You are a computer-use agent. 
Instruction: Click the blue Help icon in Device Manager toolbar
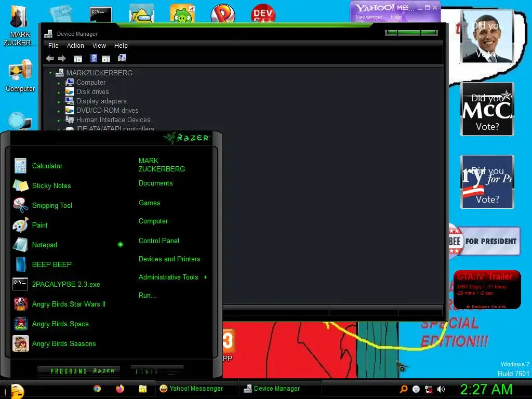coord(94,58)
